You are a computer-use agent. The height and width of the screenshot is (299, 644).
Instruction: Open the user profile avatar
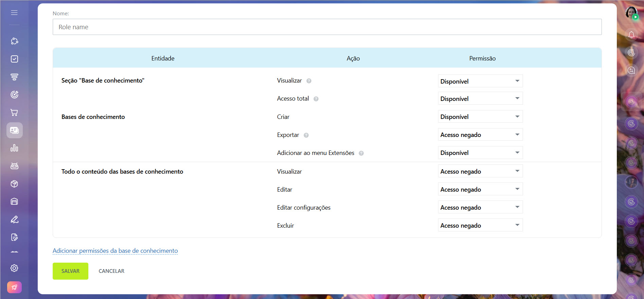631,13
